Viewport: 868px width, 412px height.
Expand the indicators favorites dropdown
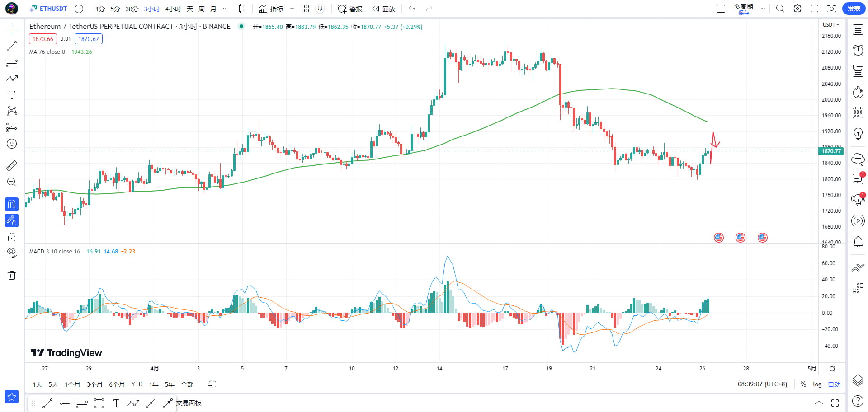tap(292, 9)
